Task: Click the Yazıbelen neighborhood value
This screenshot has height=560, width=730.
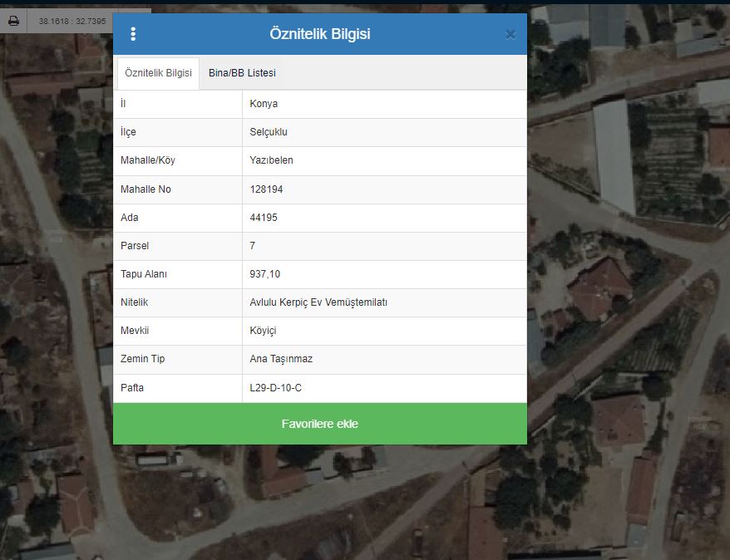Action: 271,160
